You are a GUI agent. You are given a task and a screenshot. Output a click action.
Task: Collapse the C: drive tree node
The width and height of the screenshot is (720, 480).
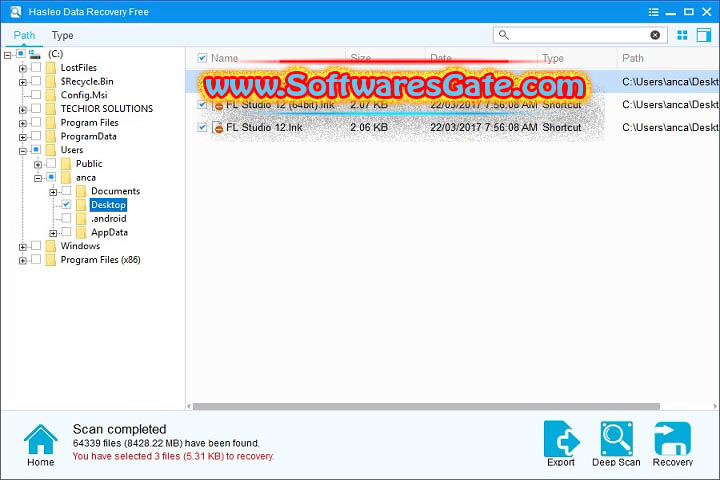click(7, 55)
